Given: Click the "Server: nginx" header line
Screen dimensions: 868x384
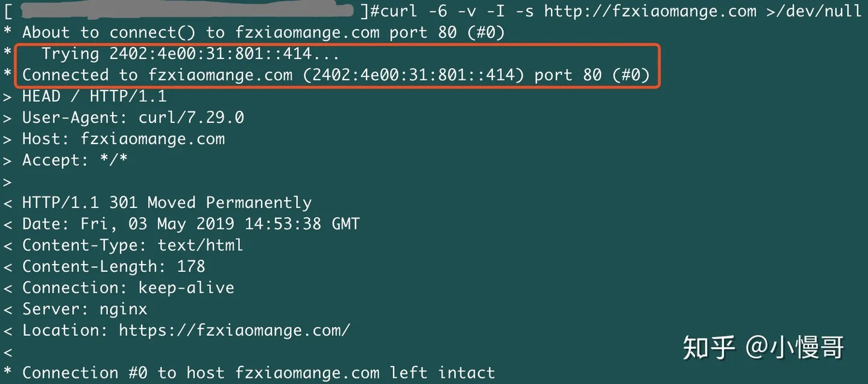Looking at the screenshot, I should click(x=84, y=309).
